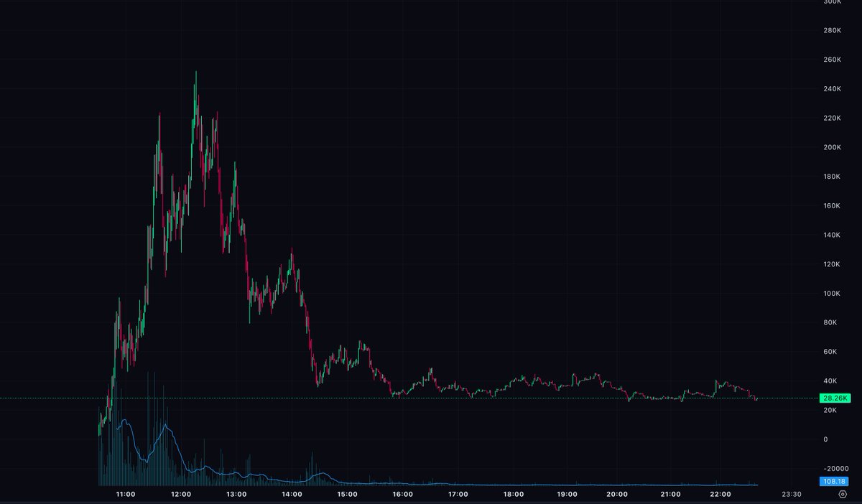This screenshot has width=862, height=504.
Task: Click the 60K price axis label
Action: (x=830, y=352)
